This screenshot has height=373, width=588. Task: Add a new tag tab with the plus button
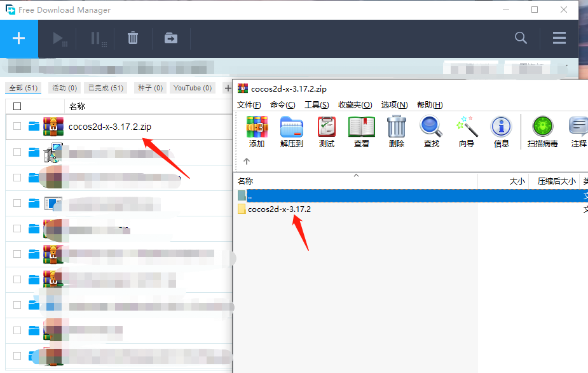pos(228,88)
